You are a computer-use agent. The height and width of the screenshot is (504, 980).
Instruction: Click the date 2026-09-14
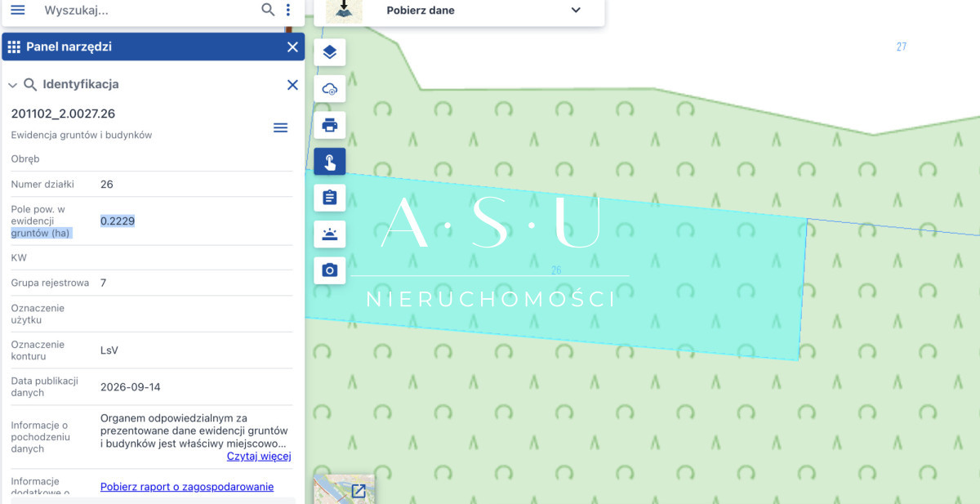point(131,386)
